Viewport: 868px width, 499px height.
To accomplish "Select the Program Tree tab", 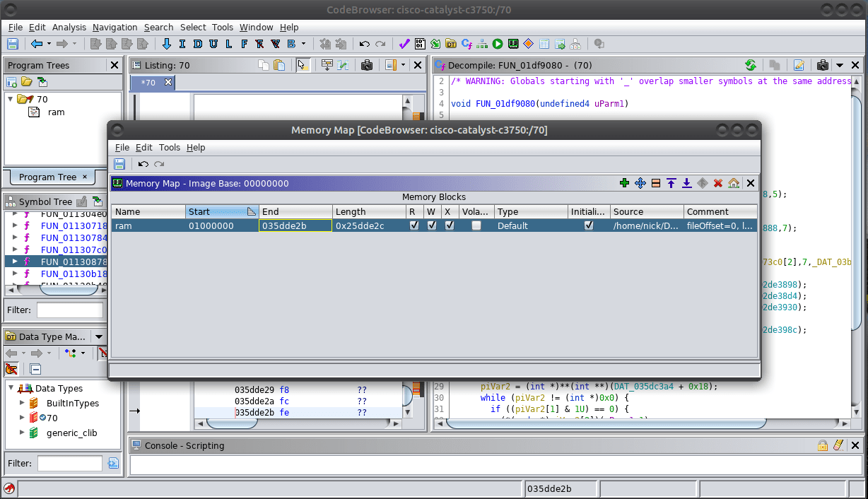I will coord(47,177).
